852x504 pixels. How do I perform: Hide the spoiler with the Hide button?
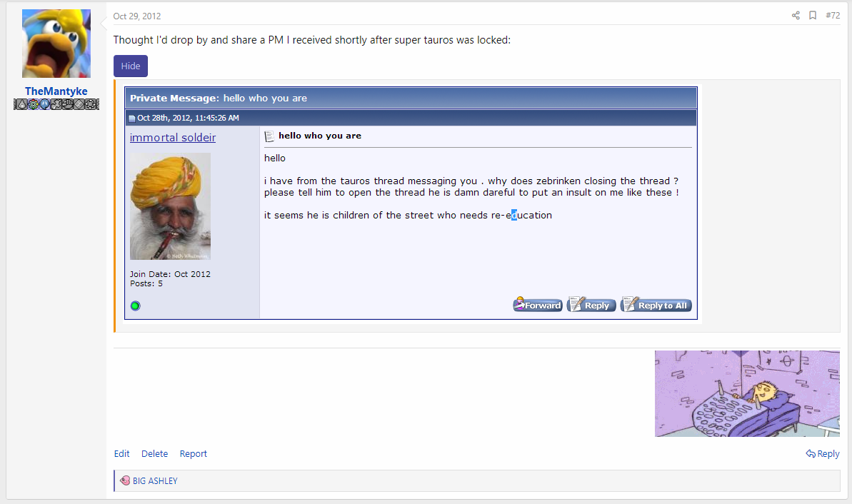[131, 66]
